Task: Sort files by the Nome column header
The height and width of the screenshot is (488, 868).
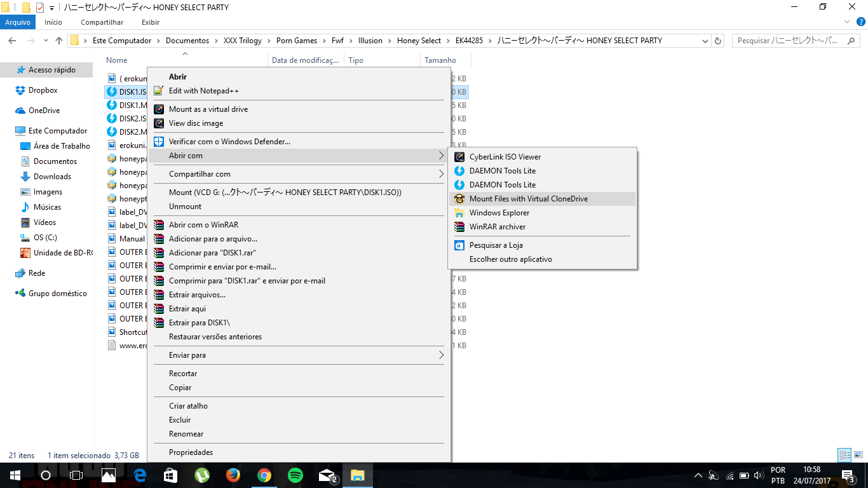Action: pyautogui.click(x=116, y=60)
